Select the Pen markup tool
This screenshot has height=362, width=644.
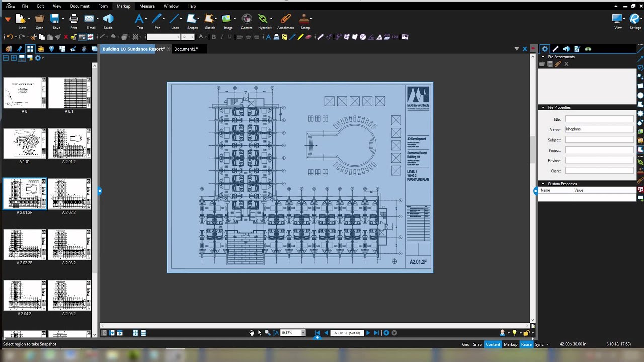(x=157, y=19)
